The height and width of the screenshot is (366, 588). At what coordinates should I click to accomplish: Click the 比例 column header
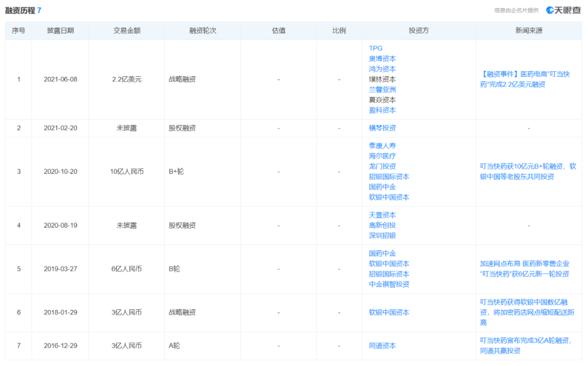coord(339,30)
